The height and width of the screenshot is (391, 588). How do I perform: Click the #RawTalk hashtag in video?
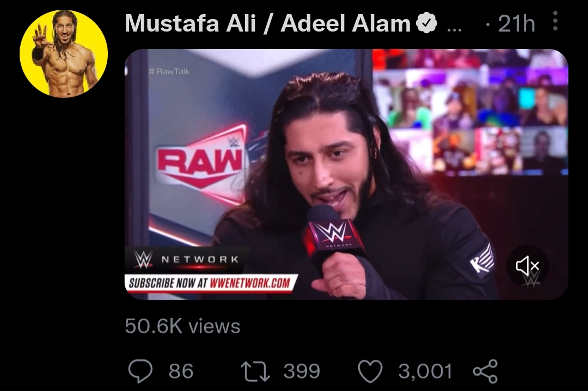(x=169, y=71)
